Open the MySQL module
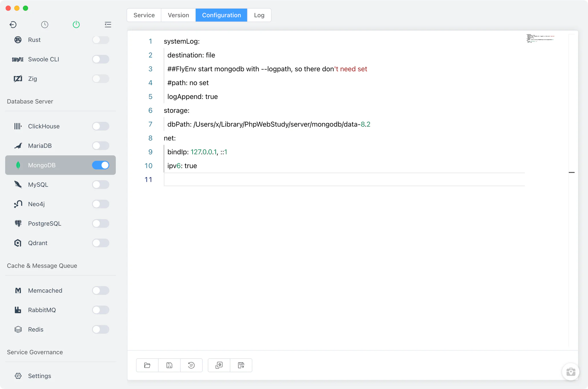Screen dimensions: 588x389 (x=60, y=184)
